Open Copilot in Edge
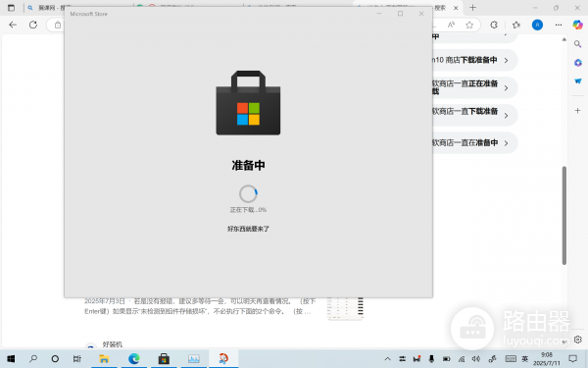The width and height of the screenshot is (588, 368). point(577,25)
